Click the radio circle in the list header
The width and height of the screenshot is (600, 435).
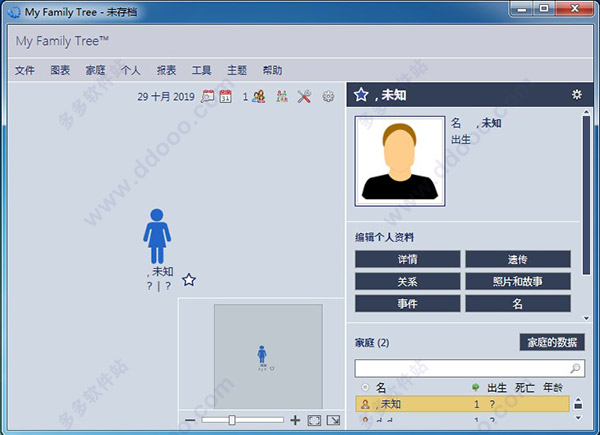(x=365, y=388)
